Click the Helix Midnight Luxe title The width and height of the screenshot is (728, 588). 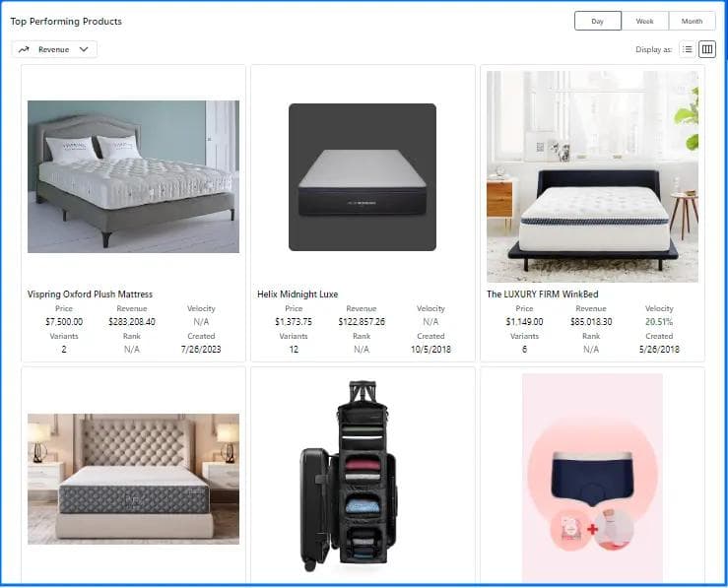pos(298,294)
